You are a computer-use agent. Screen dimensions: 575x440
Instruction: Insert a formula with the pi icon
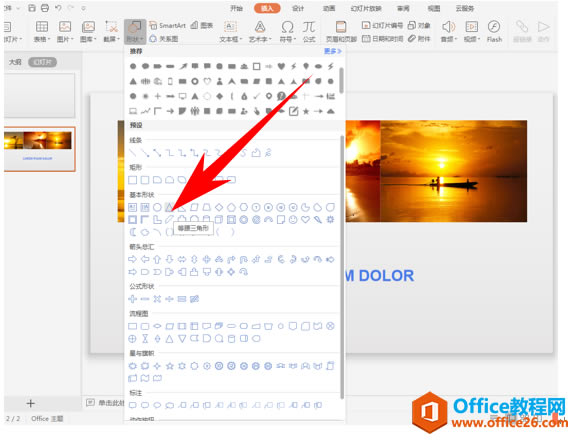(x=309, y=32)
